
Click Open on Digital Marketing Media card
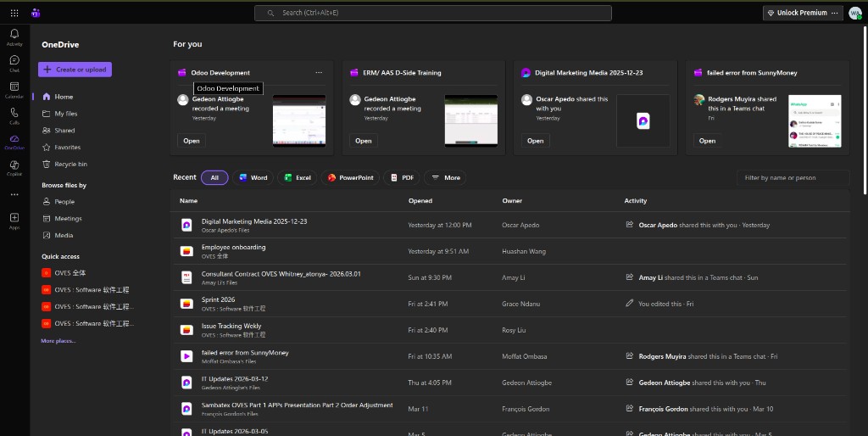(536, 141)
